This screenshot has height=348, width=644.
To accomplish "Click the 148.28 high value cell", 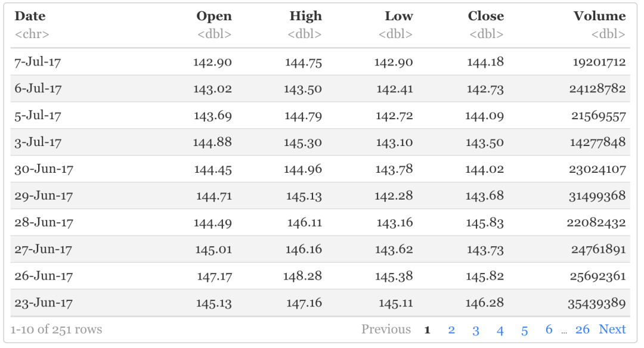I will (x=302, y=276).
